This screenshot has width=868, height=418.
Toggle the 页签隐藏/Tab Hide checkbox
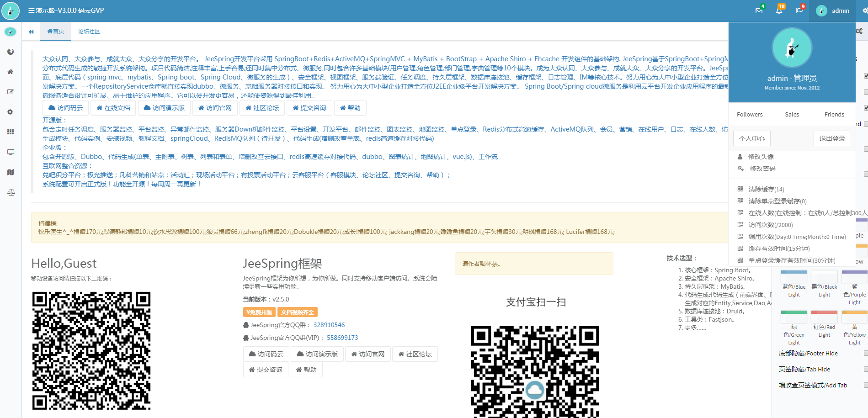click(x=866, y=369)
